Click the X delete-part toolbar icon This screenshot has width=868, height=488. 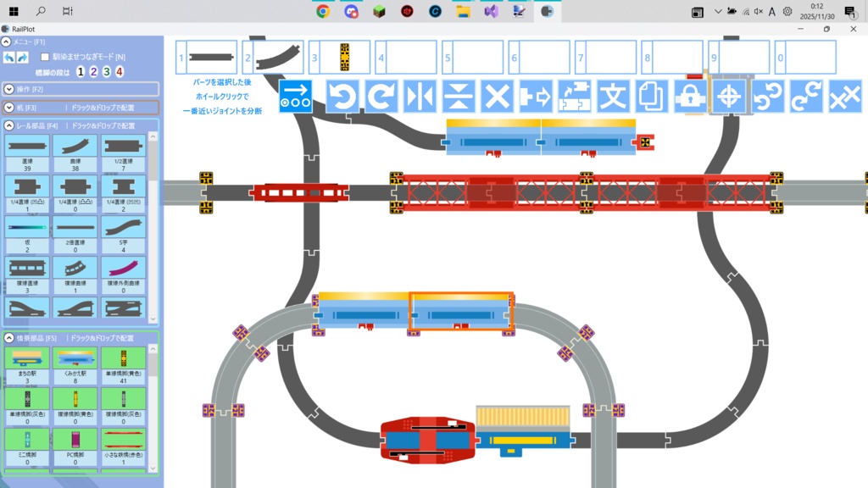pos(497,96)
